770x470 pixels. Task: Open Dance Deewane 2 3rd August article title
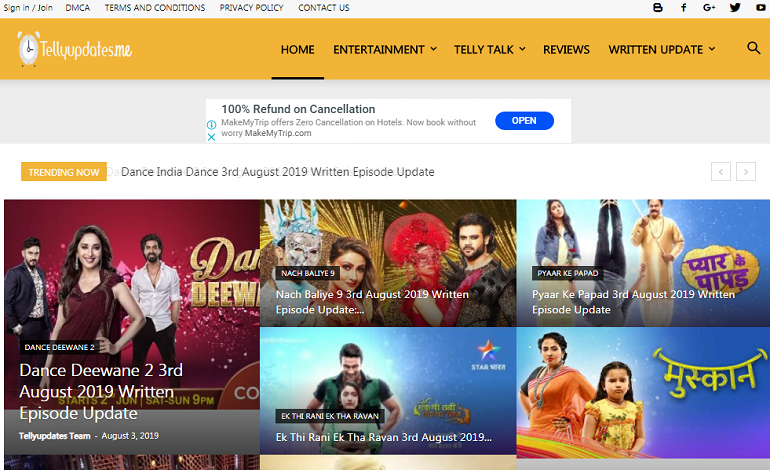point(101,391)
